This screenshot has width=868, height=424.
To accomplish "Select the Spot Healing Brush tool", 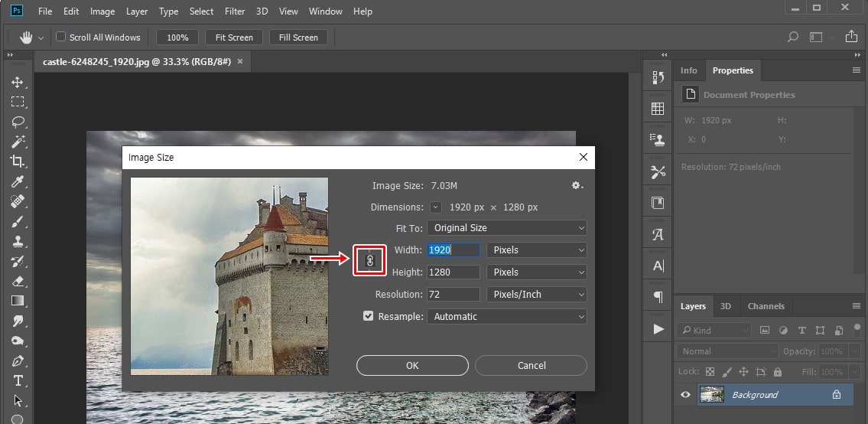I will coord(18,201).
